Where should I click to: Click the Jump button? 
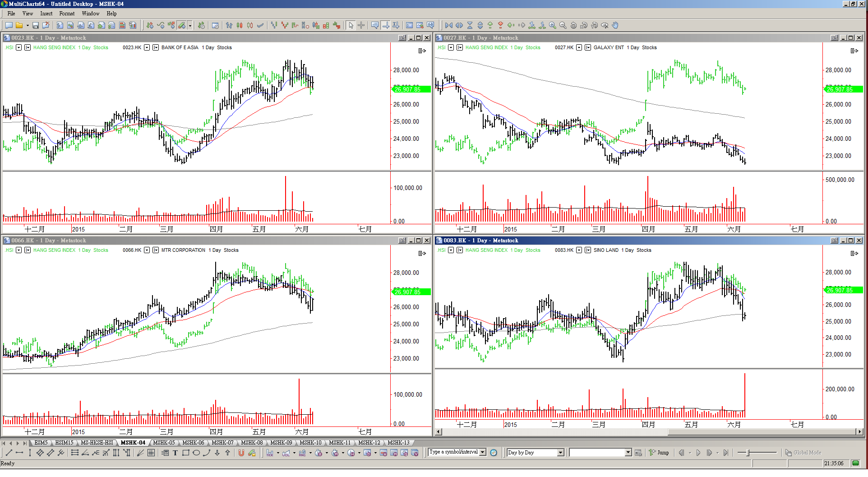pos(659,453)
